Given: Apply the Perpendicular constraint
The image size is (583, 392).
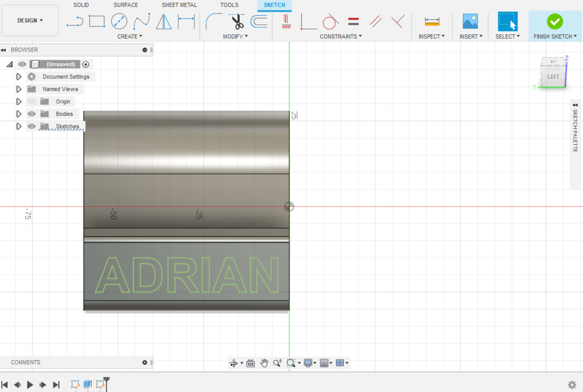Looking at the screenshot, I should 398,21.
